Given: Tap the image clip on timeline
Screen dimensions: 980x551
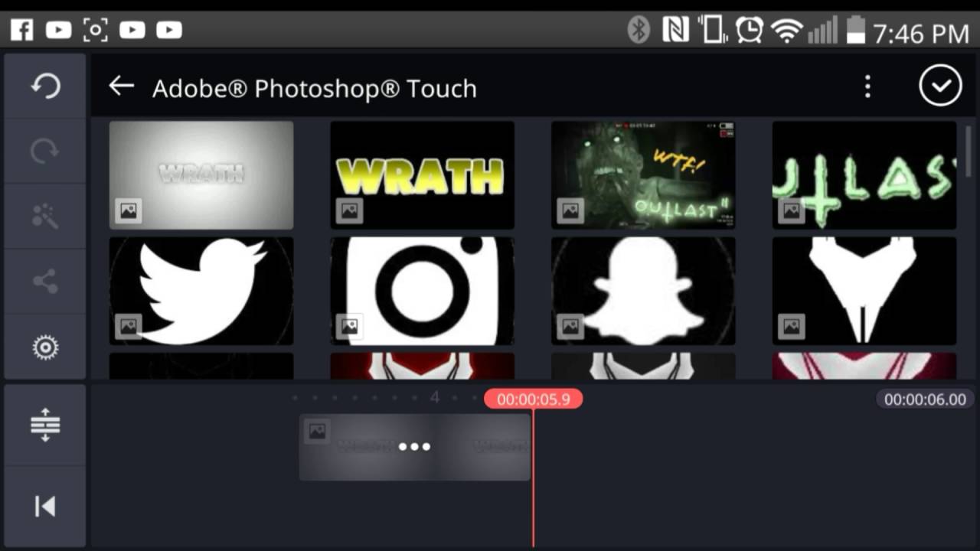Looking at the screenshot, I should [414, 448].
